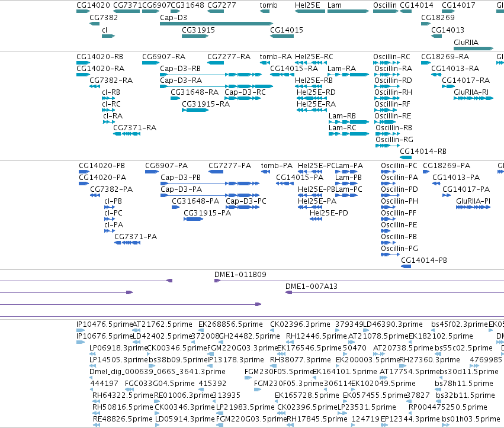504x428 pixels.
Task: Open the CG14017-RA transcript label
Action: tap(466, 81)
